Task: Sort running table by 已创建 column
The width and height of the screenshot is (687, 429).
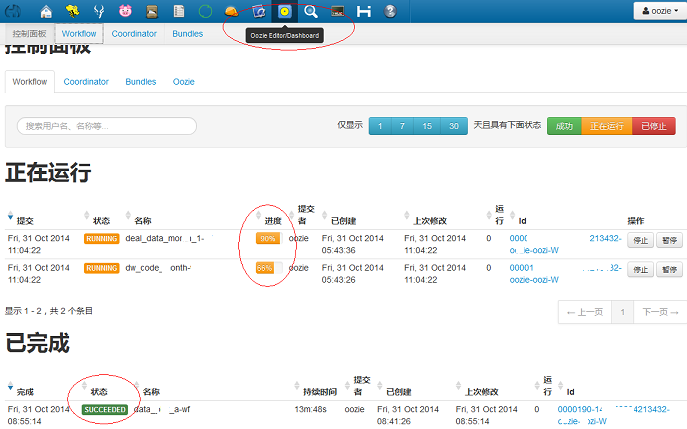Action: (344, 221)
